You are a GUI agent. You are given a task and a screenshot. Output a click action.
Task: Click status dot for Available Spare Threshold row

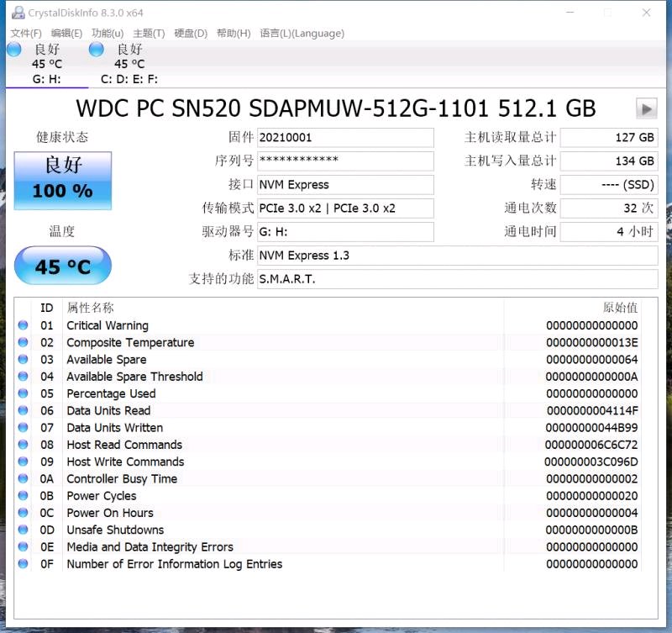tap(24, 376)
